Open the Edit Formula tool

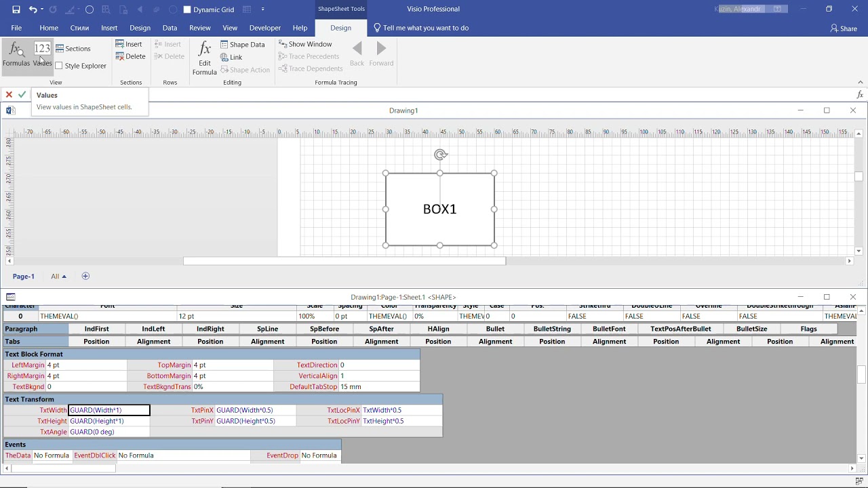click(204, 58)
